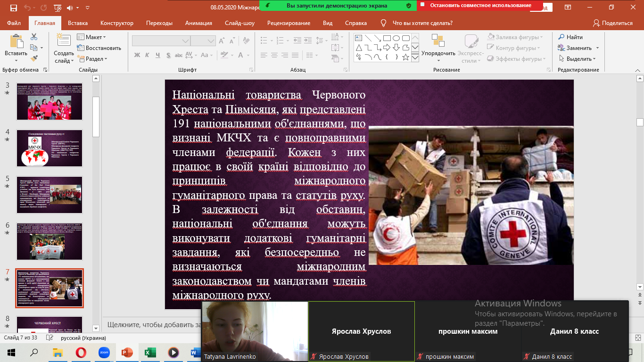
Task: Click the Ярослав Хруслов participant tile
Action: pos(362,331)
